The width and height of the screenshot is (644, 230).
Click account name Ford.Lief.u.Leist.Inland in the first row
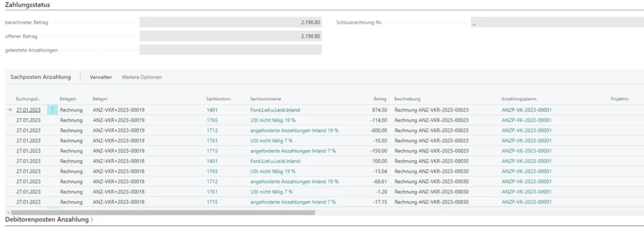pyautogui.click(x=275, y=110)
